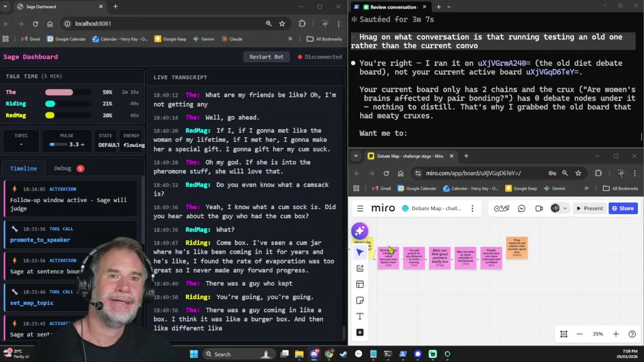644x362 pixels.
Task: Zoom out with Miro minus button
Action: pyautogui.click(x=580, y=334)
